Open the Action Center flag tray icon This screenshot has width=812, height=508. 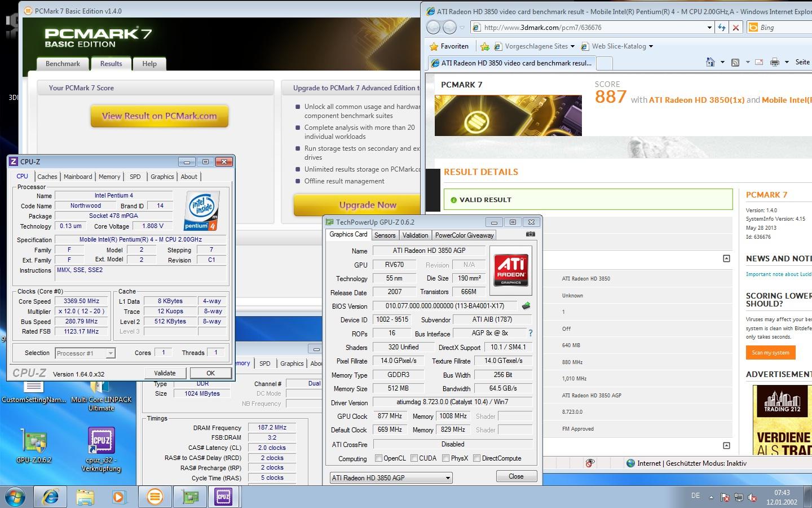(x=725, y=497)
